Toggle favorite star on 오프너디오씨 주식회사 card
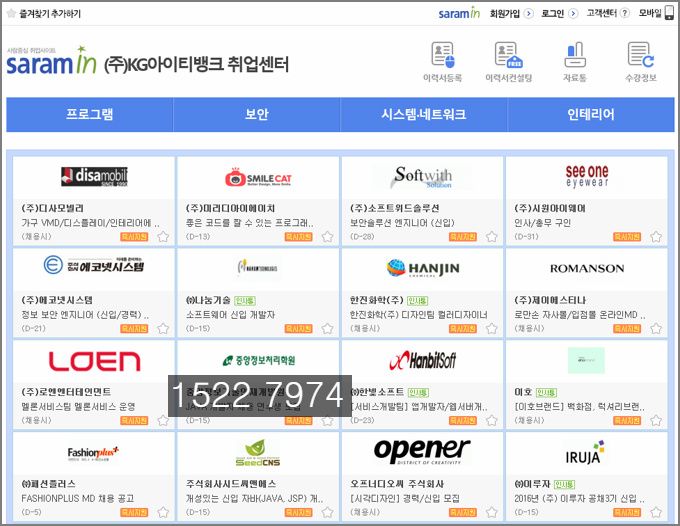The image size is (680, 526). [x=491, y=513]
